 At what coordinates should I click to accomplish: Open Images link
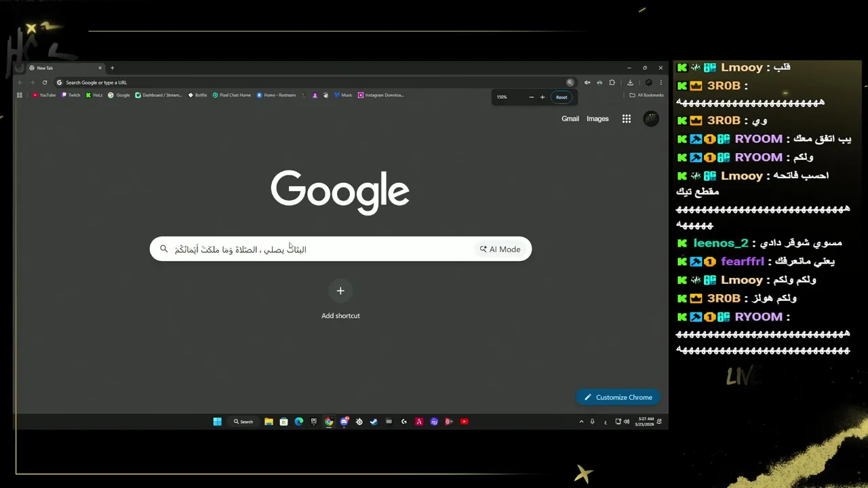click(597, 119)
